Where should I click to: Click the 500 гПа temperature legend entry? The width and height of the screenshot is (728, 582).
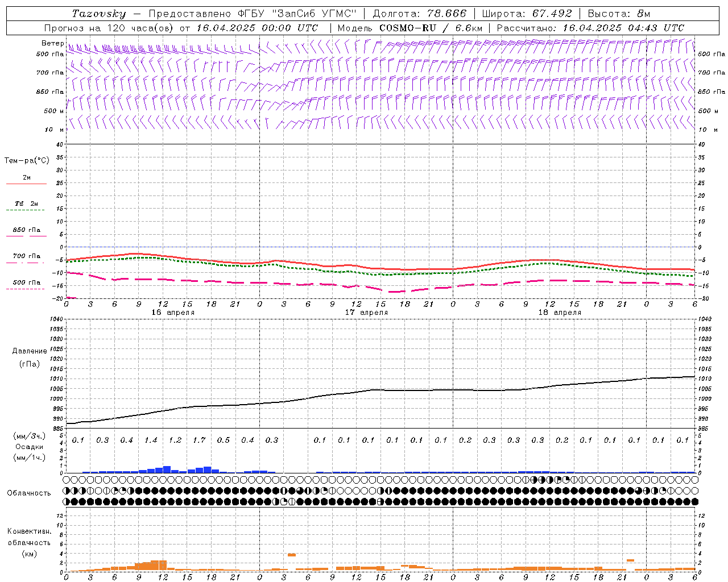pyautogui.click(x=26, y=282)
